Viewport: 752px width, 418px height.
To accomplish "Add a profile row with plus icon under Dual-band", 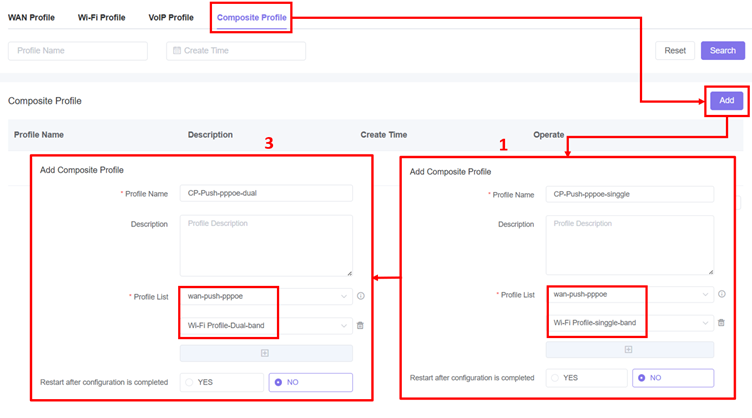I will pyautogui.click(x=265, y=353).
